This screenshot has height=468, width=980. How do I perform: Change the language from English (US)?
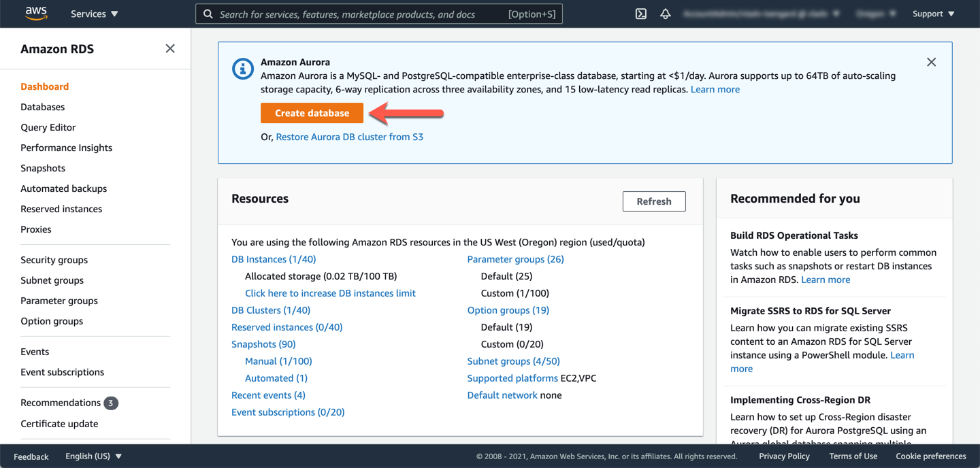[x=93, y=456]
